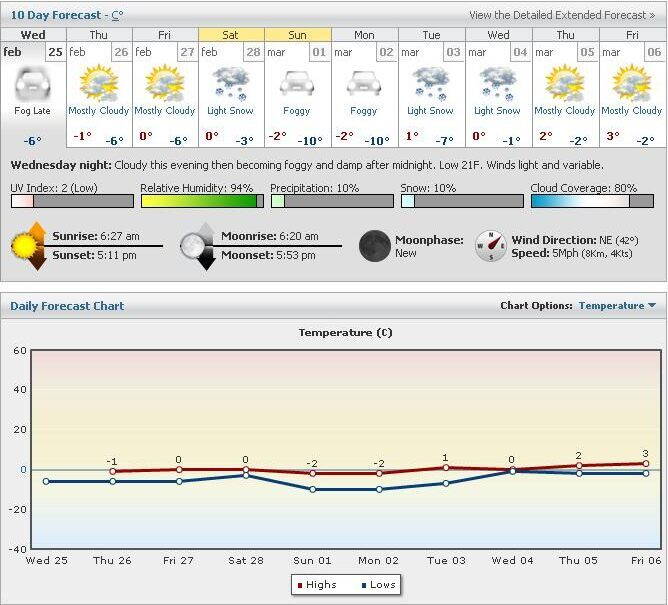The height and width of the screenshot is (605, 668).
Task: Click Sunday Mar 01 Foggy icon
Action: 297,83
